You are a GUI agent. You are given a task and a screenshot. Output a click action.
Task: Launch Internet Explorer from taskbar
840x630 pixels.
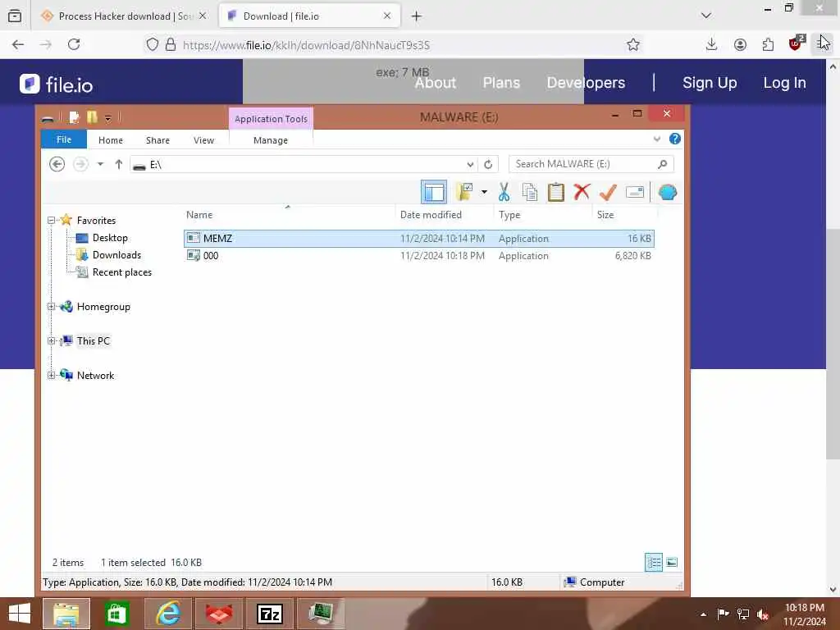tap(167, 614)
